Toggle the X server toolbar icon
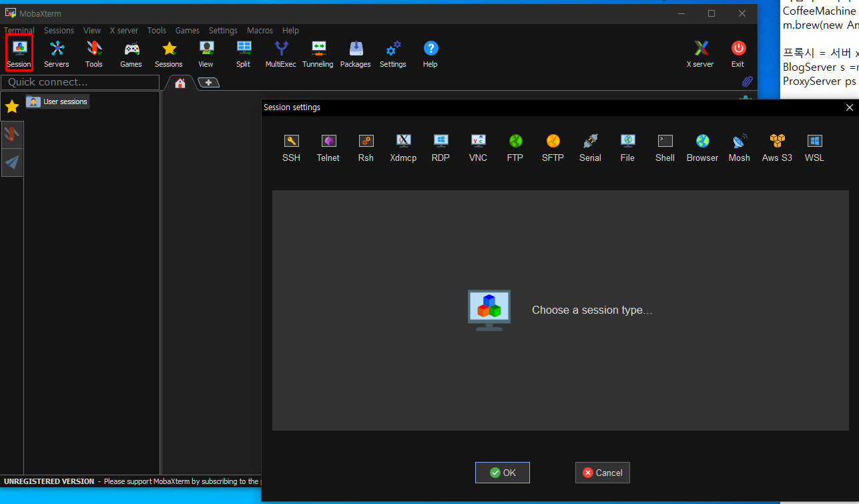 700,53
